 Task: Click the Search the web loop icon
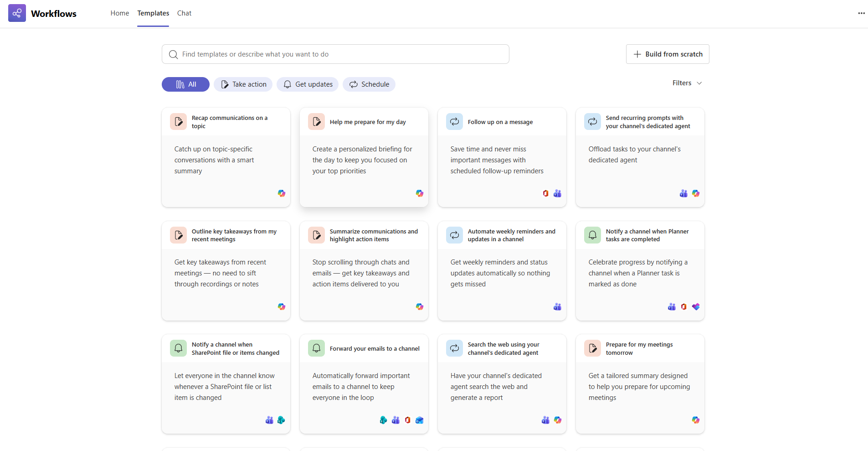point(455,348)
